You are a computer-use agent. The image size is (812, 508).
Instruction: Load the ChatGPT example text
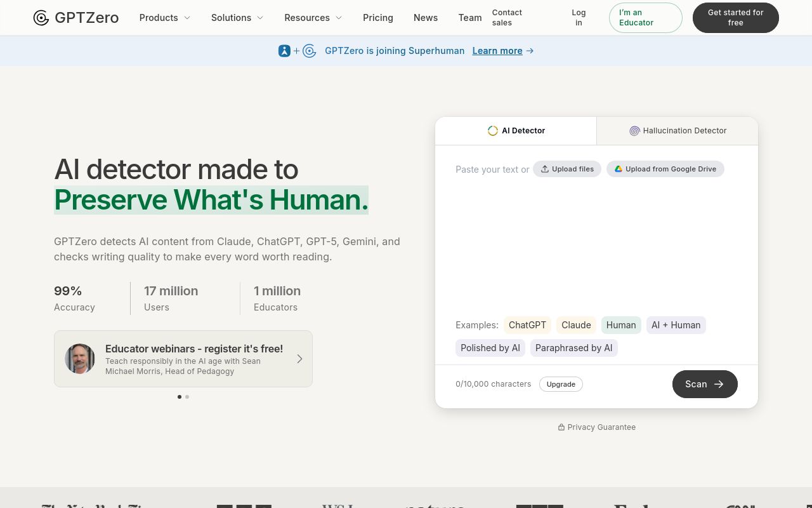(x=527, y=325)
